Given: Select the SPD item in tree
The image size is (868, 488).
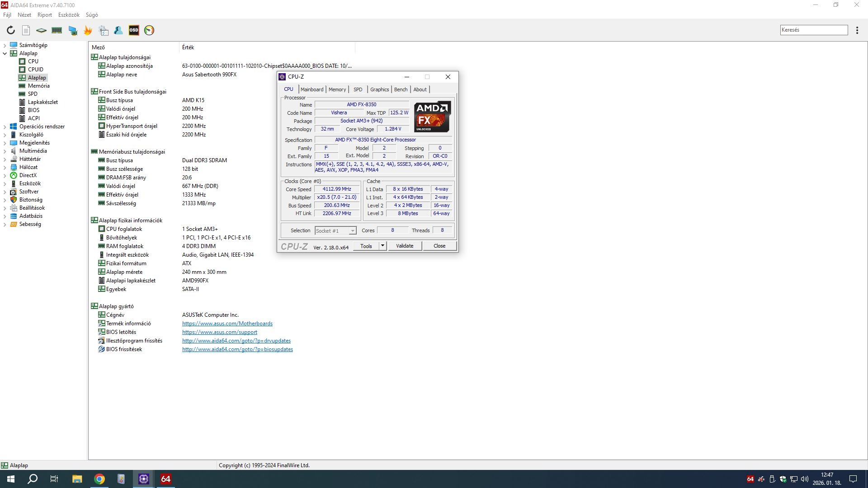Looking at the screenshot, I should point(33,94).
